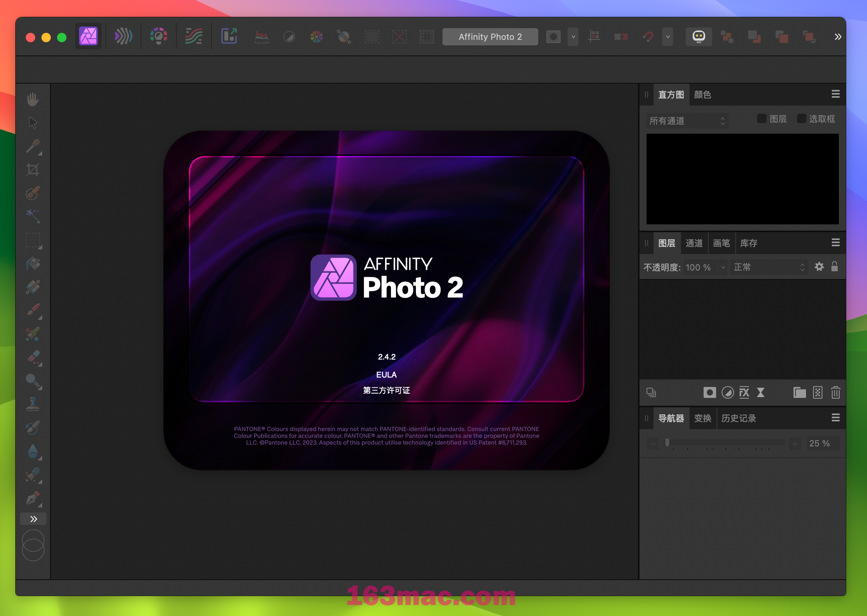Switch to the 画笔 tab
The image size is (867, 616).
[722, 243]
